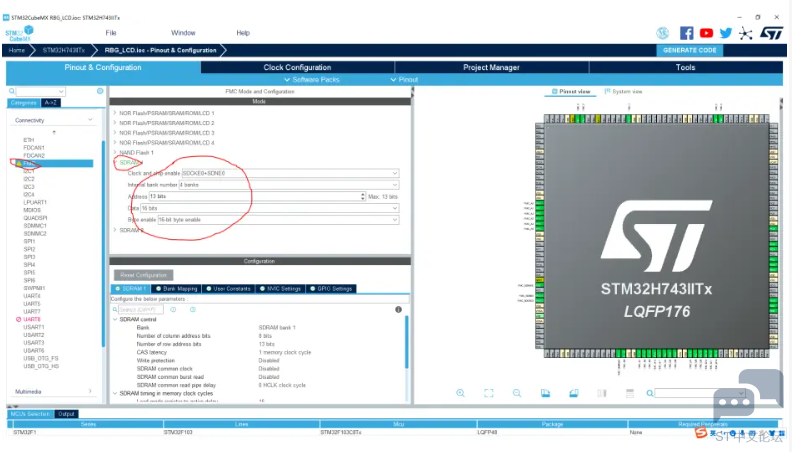Image resolution: width=792 pixels, height=452 pixels.
Task: Go to Home breadcrumb
Action: point(17,50)
